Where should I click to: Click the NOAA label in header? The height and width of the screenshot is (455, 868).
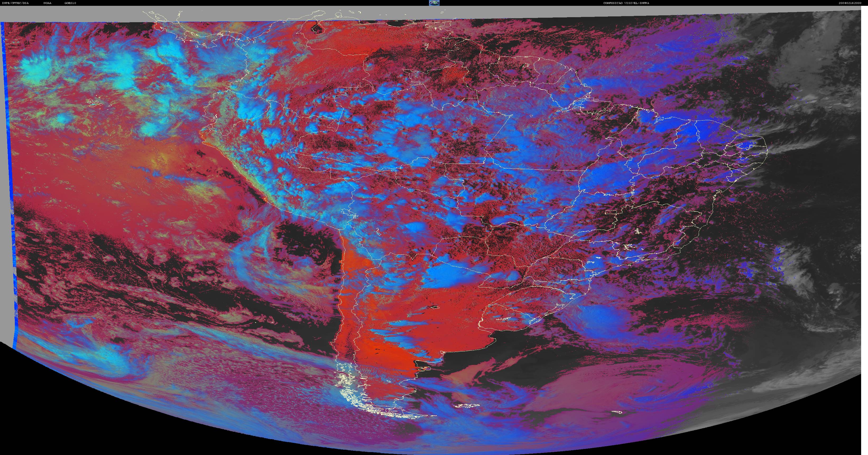click(x=48, y=3)
